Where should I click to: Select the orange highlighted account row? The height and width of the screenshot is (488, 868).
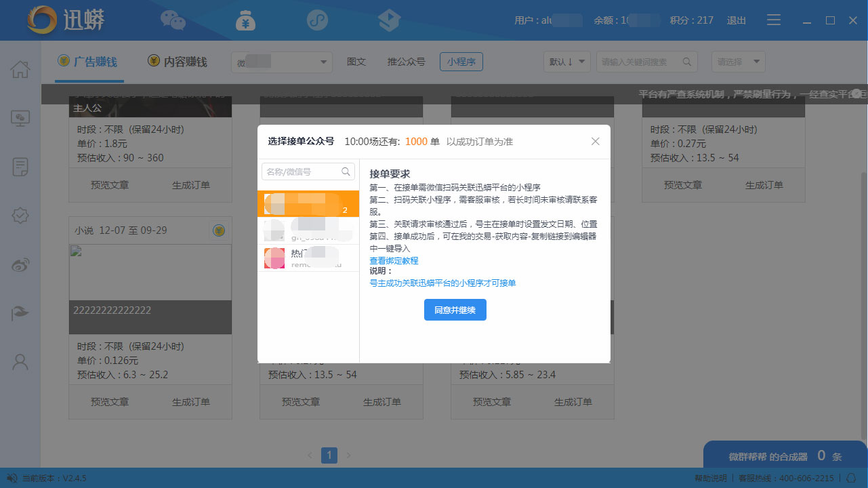click(x=308, y=203)
